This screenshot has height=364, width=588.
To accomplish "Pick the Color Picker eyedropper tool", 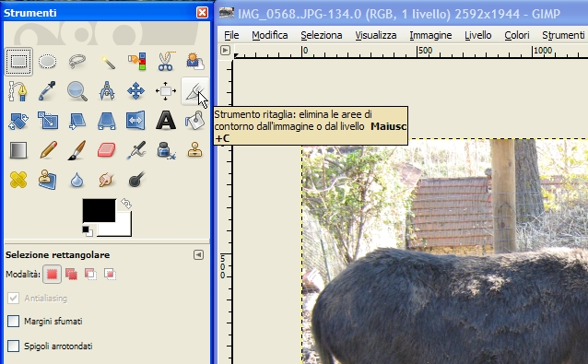I will coord(48,91).
